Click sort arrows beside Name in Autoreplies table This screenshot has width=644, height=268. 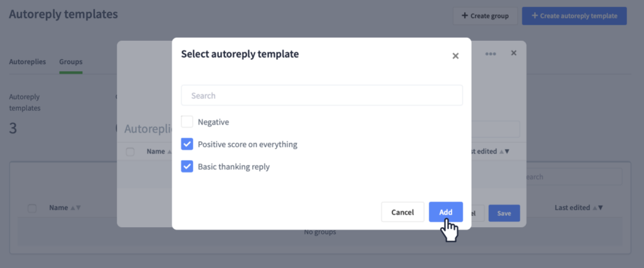coord(169,152)
